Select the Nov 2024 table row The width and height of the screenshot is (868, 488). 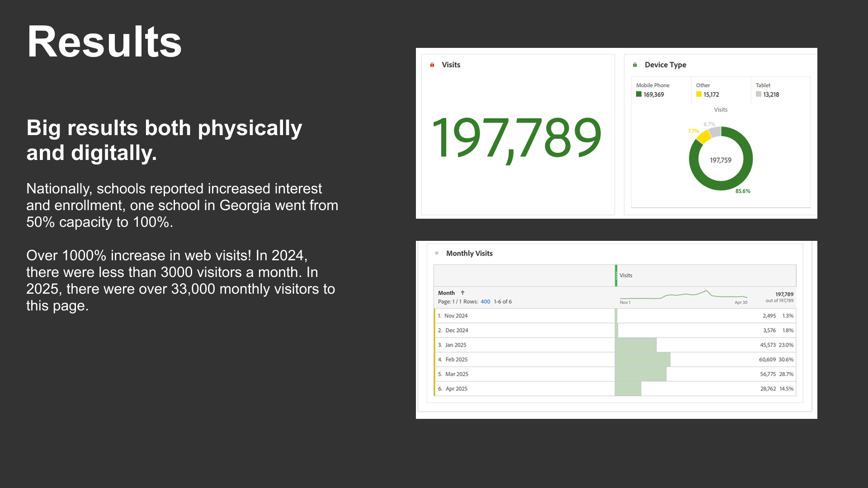coord(456,316)
